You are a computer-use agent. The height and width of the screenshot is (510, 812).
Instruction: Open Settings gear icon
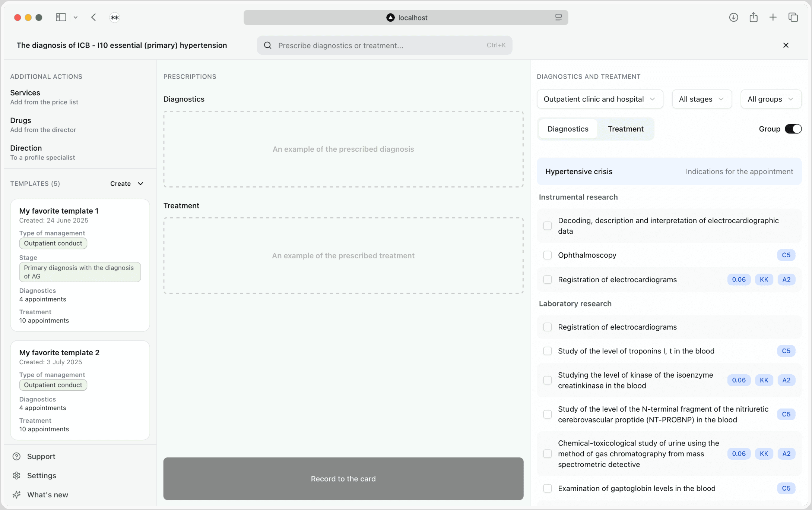point(16,475)
